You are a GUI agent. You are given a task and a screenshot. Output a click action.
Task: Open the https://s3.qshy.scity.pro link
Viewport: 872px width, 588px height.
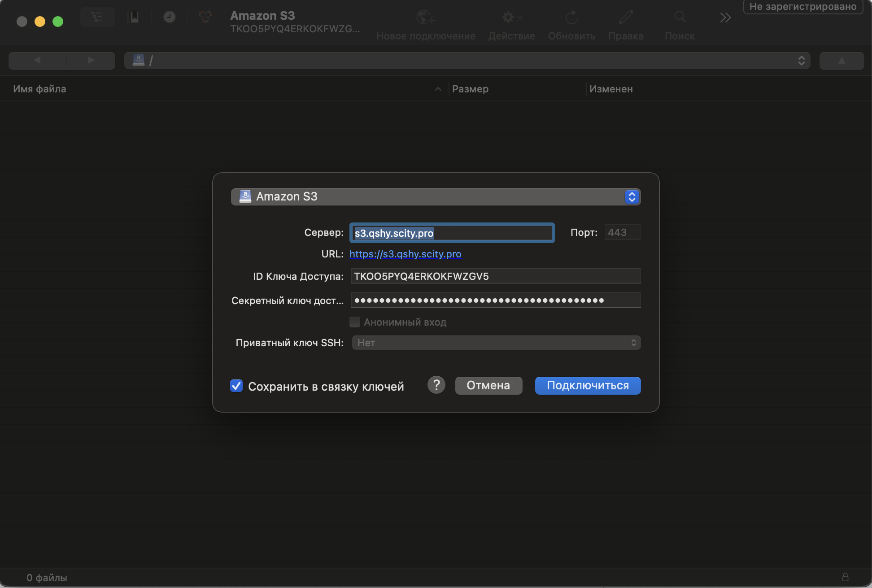(405, 254)
